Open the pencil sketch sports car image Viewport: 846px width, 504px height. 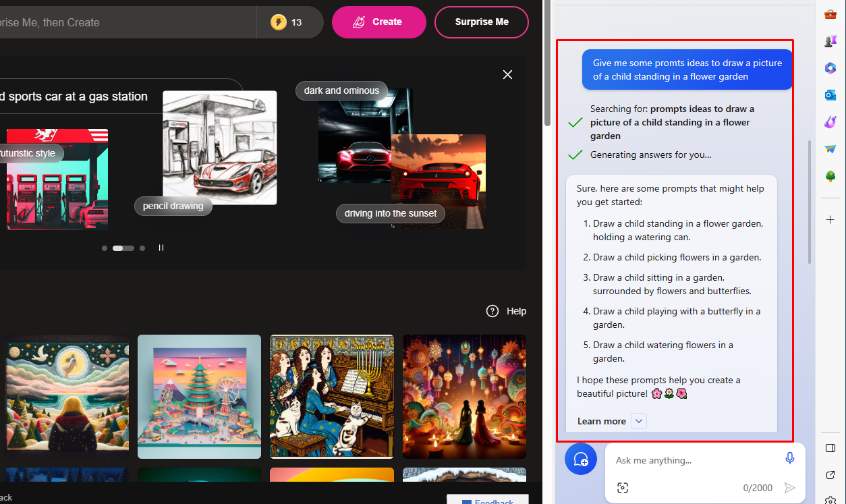(220, 148)
